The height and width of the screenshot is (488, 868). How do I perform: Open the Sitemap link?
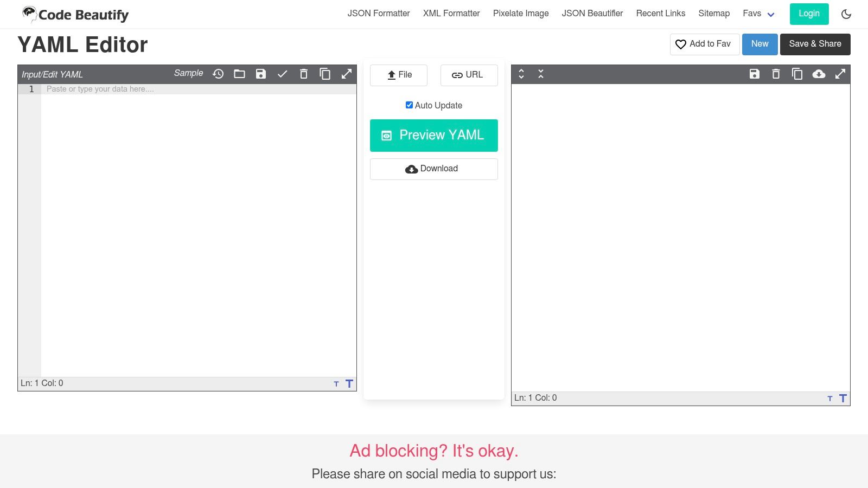pos(714,14)
